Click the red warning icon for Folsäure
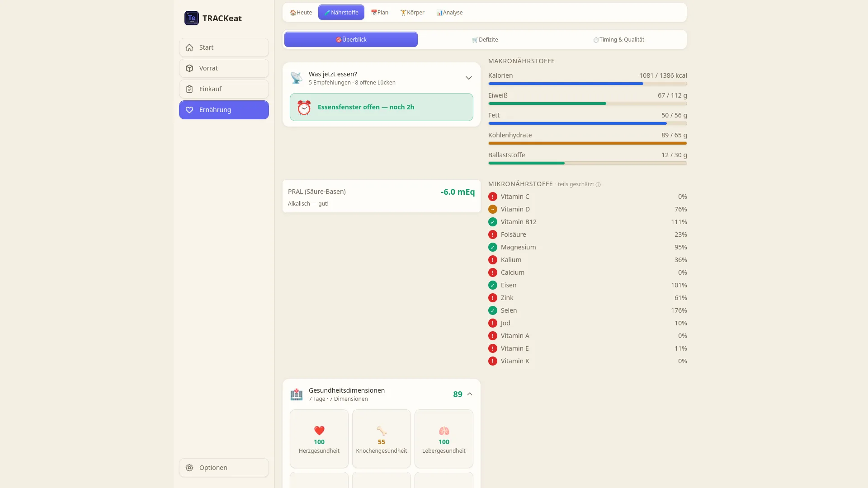This screenshot has height=488, width=868. (493, 235)
